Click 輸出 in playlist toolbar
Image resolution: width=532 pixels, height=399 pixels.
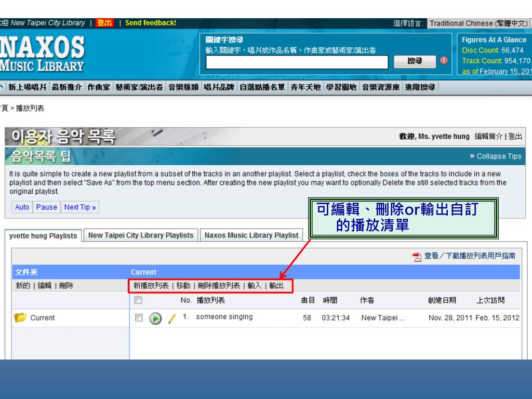pos(276,286)
